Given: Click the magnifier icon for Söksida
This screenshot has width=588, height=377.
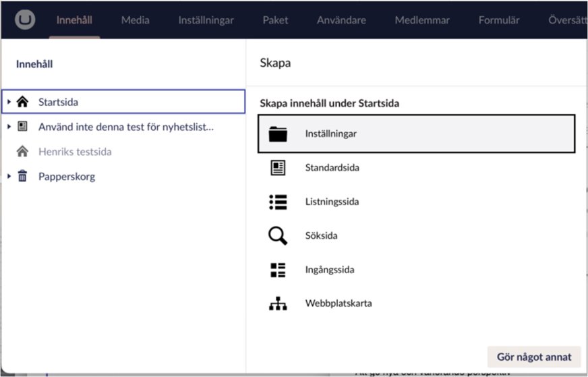Looking at the screenshot, I should [x=278, y=236].
